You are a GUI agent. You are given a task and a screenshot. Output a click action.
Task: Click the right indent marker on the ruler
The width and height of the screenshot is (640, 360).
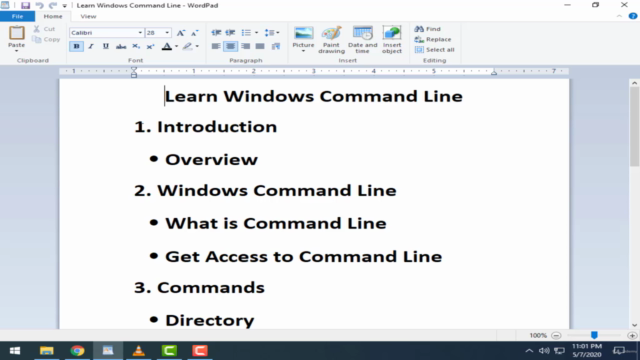coord(494,72)
